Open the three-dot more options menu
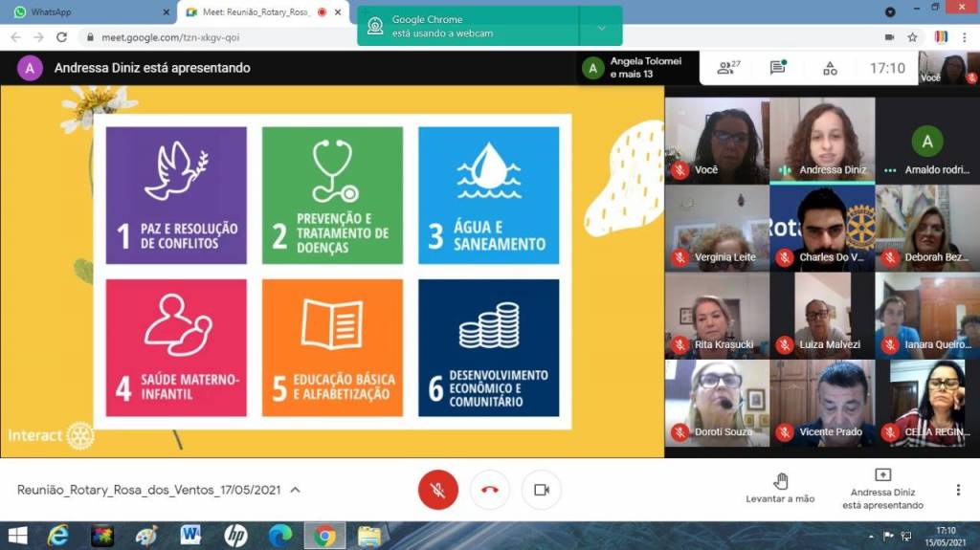 coord(958,490)
